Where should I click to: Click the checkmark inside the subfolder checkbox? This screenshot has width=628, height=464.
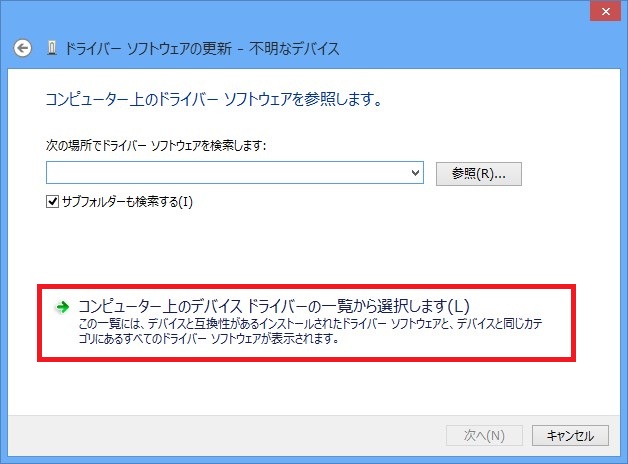[x=53, y=201]
